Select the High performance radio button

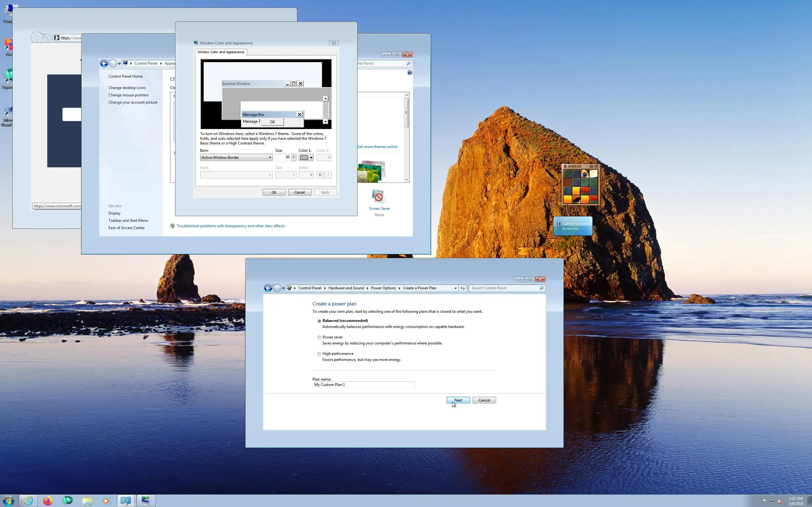tap(319, 354)
